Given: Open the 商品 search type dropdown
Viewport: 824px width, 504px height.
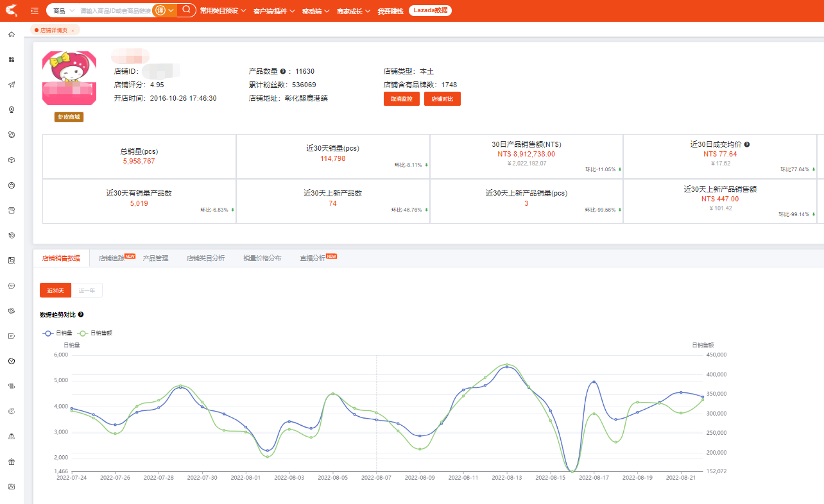Looking at the screenshot, I should (x=62, y=10).
